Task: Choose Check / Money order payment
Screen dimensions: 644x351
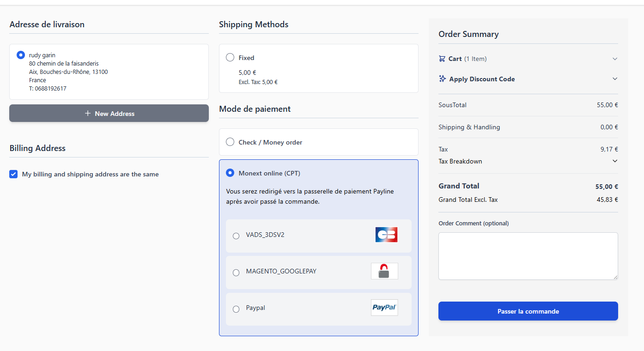Action: (230, 142)
